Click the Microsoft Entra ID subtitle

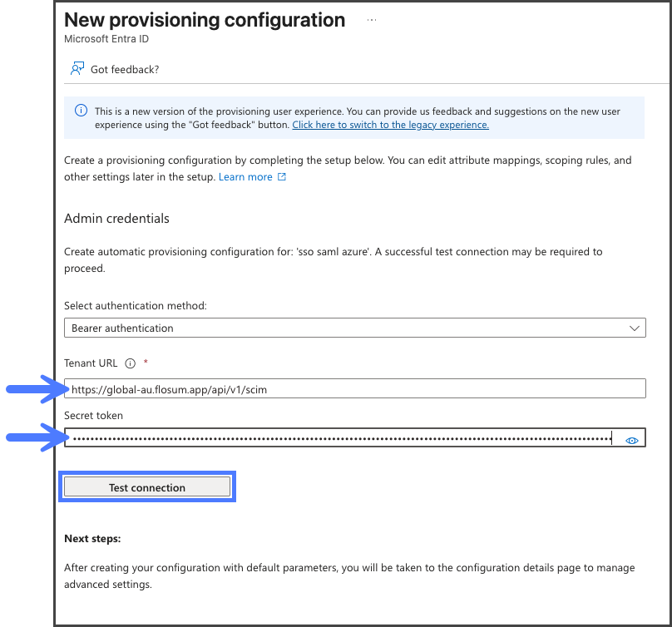pos(106,39)
